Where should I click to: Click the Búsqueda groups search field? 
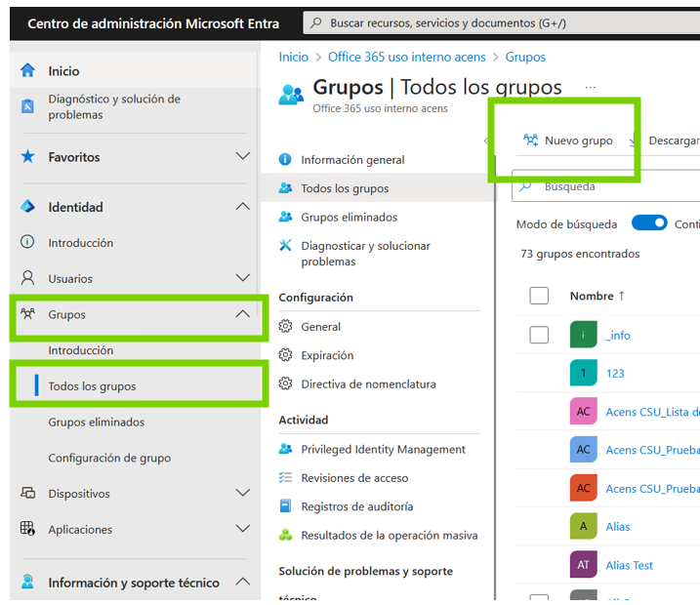click(x=606, y=186)
